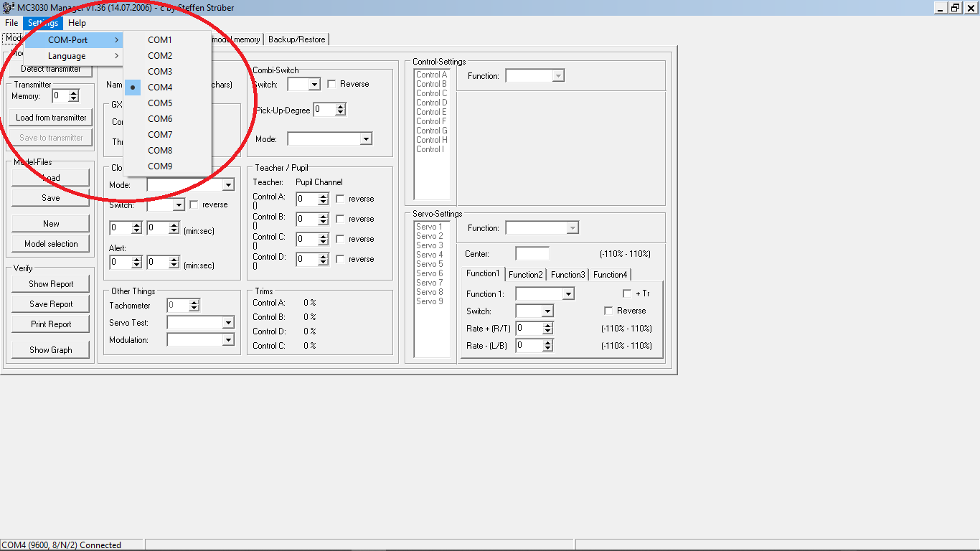This screenshot has height=551, width=980.
Task: Open the Function 1 dropdown list
Action: tap(568, 294)
